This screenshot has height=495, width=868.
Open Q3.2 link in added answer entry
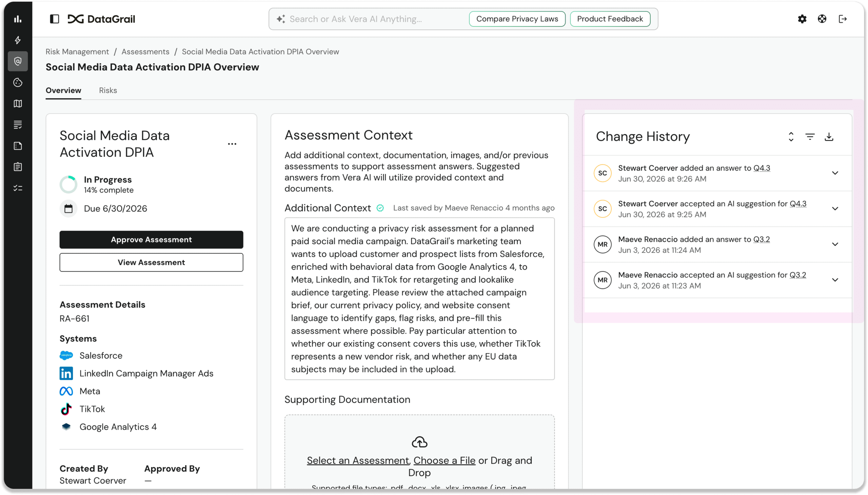pyautogui.click(x=761, y=239)
